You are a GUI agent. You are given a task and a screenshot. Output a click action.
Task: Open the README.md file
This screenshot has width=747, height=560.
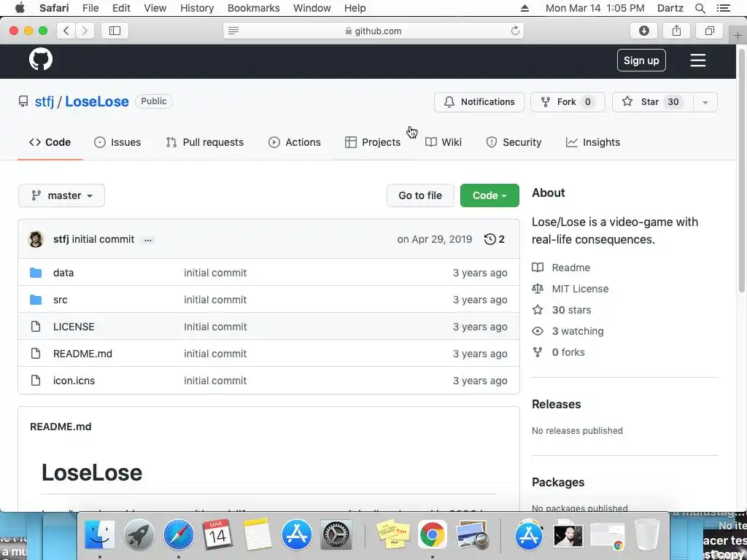(83, 354)
